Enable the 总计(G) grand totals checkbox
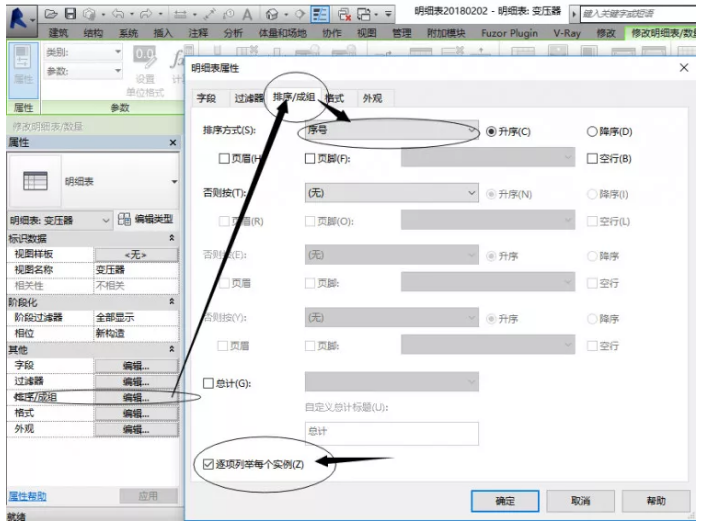703x523 pixels. point(208,382)
